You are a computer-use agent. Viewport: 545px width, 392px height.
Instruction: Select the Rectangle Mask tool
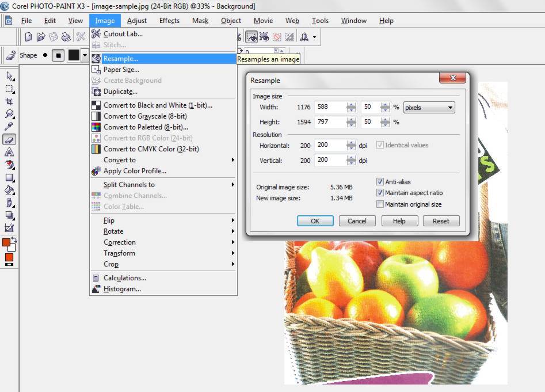[x=9, y=89]
